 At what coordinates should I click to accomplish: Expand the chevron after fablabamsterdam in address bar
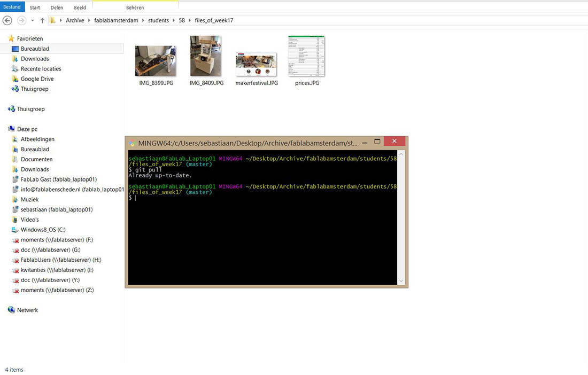[x=143, y=20]
